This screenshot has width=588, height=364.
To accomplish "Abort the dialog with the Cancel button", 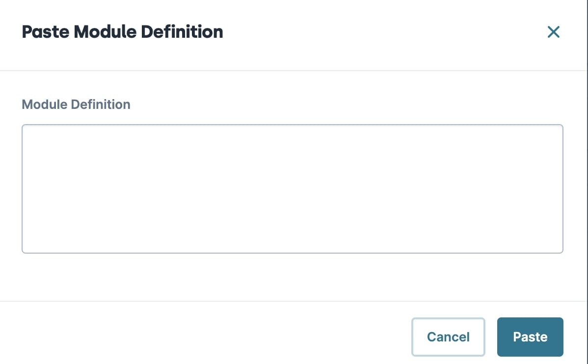I will click(448, 337).
